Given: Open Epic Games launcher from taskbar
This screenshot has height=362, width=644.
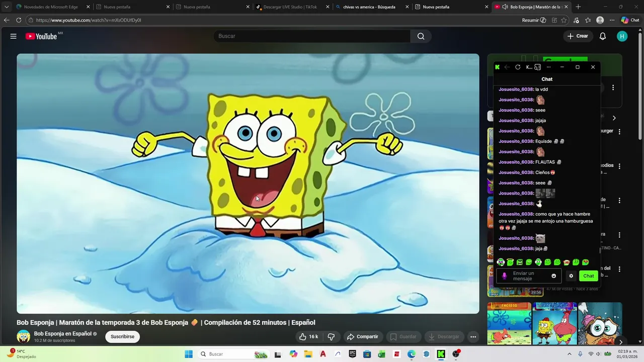Looking at the screenshot, I should point(352,354).
